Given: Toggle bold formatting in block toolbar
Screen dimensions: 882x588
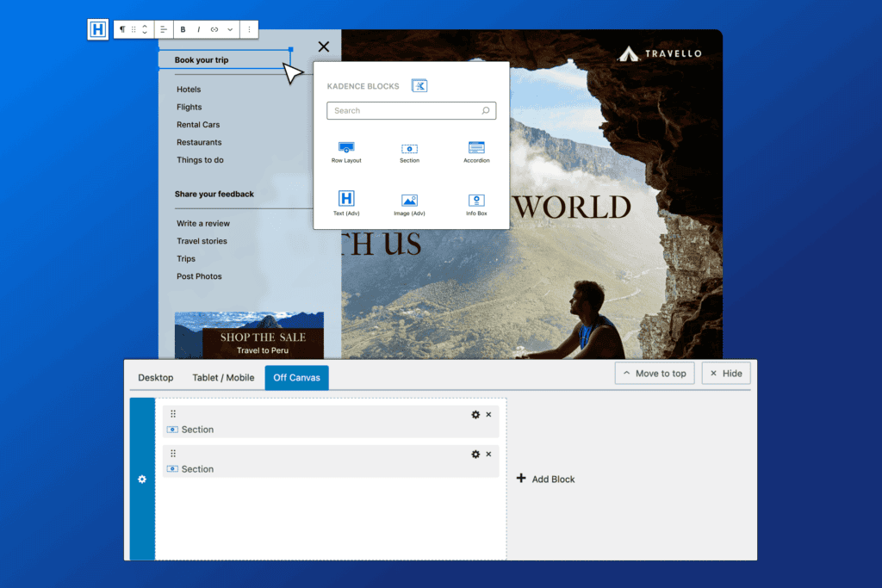Looking at the screenshot, I should point(183,29).
